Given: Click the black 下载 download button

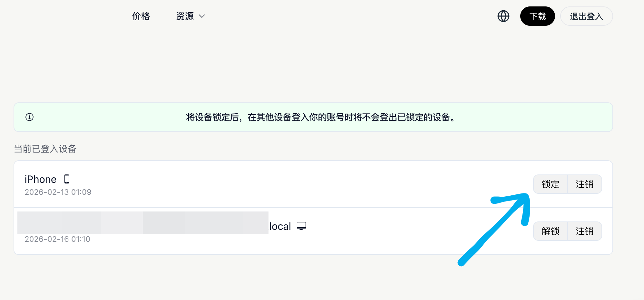Looking at the screenshot, I should [537, 16].
